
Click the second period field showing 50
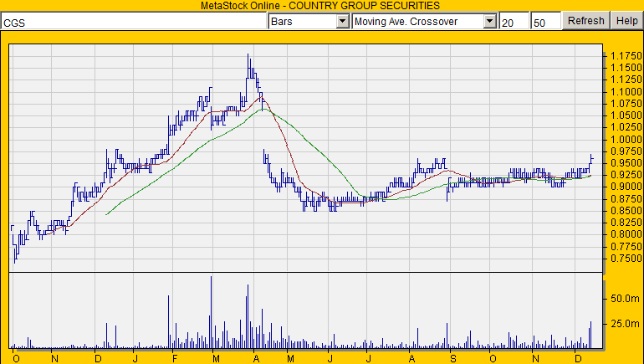point(545,22)
